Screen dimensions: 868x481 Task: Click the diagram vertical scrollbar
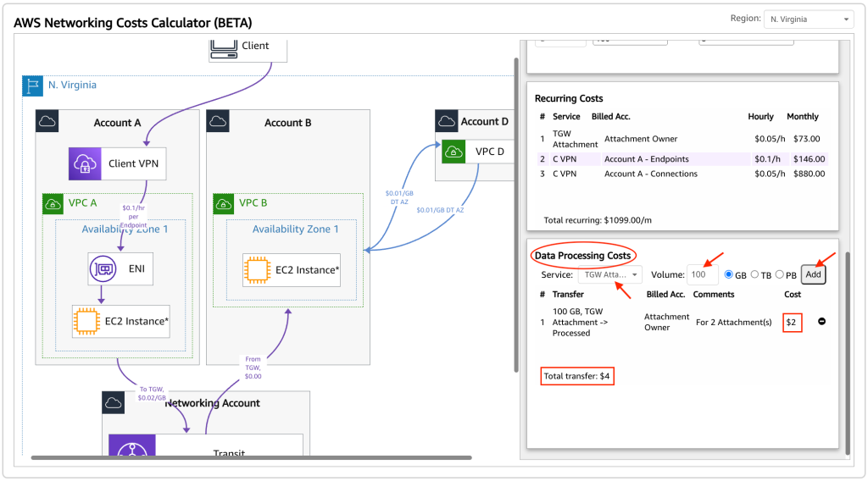coord(516,215)
